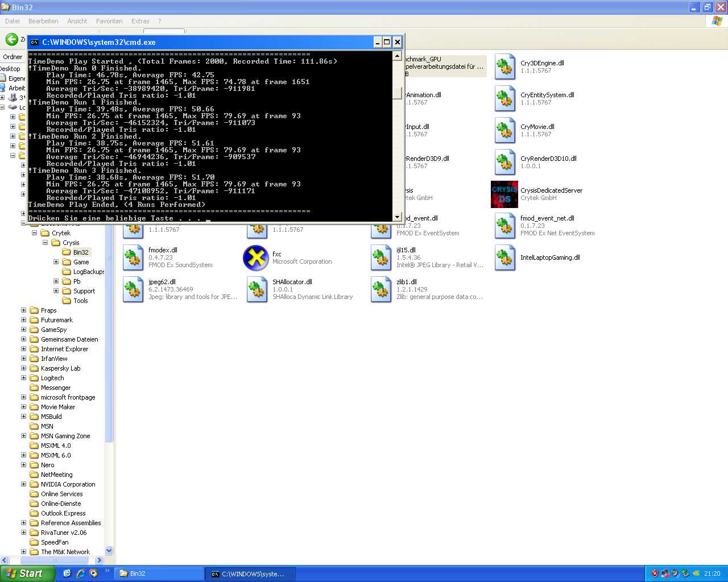Click folder tree scroll down arrow

pos(109,551)
